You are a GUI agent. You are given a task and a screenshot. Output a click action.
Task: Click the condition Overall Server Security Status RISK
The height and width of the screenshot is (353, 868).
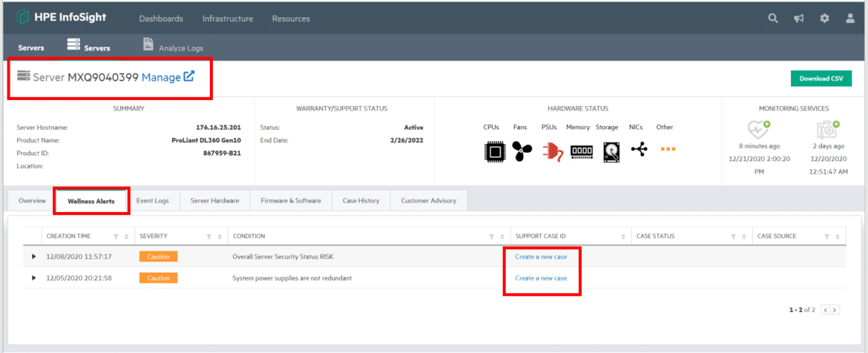click(x=283, y=257)
